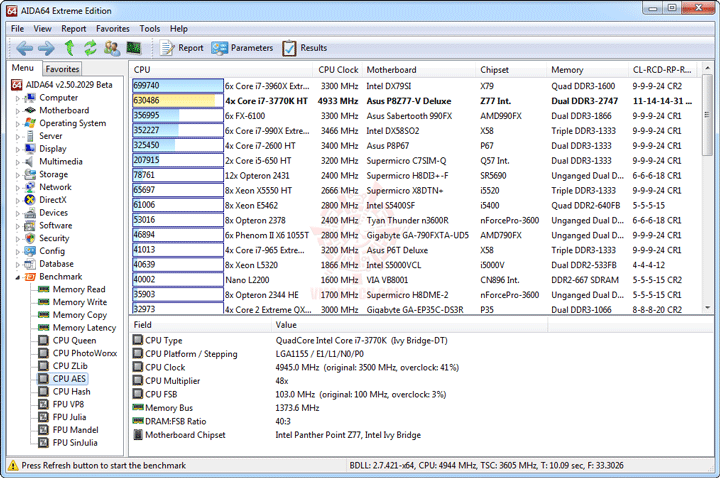Open the Tools menu
720x478 pixels.
150,28
